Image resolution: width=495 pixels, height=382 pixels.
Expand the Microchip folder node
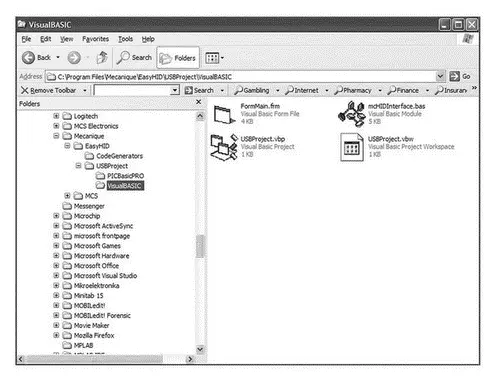[56, 216]
